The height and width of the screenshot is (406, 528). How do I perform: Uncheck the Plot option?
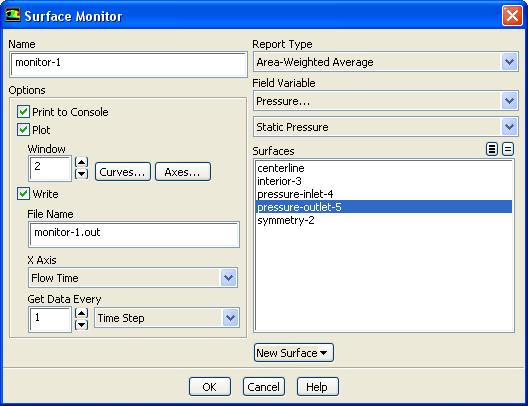(23, 130)
